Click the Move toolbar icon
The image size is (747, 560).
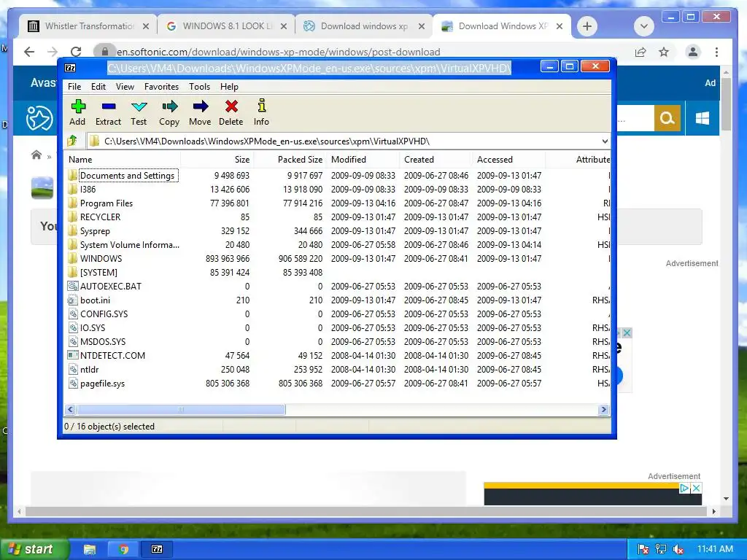pyautogui.click(x=201, y=106)
